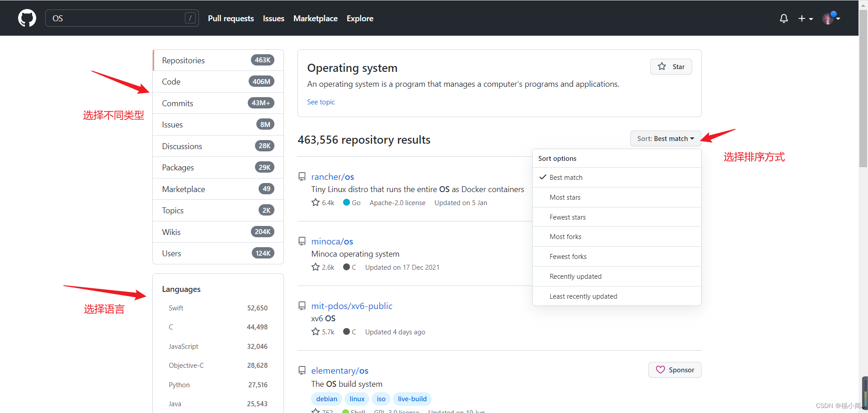
Task: Choose Fewest stars sort option
Action: (617, 217)
